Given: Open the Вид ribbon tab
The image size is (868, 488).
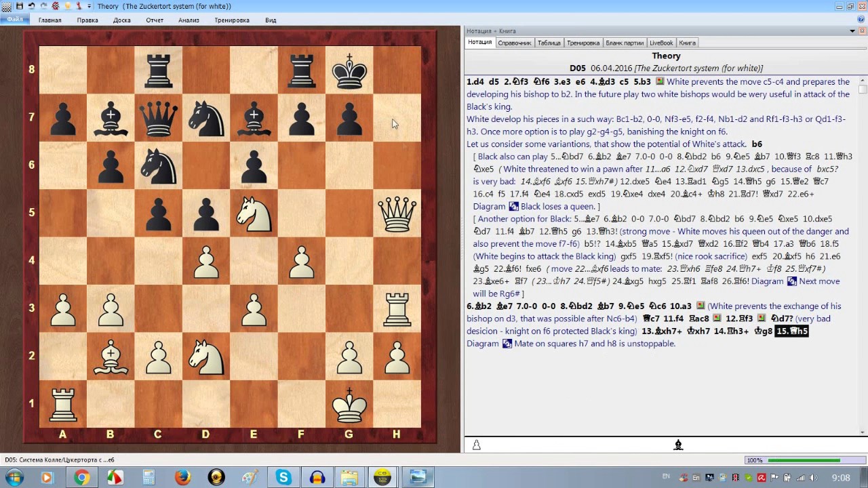Looking at the screenshot, I should pos(271,20).
